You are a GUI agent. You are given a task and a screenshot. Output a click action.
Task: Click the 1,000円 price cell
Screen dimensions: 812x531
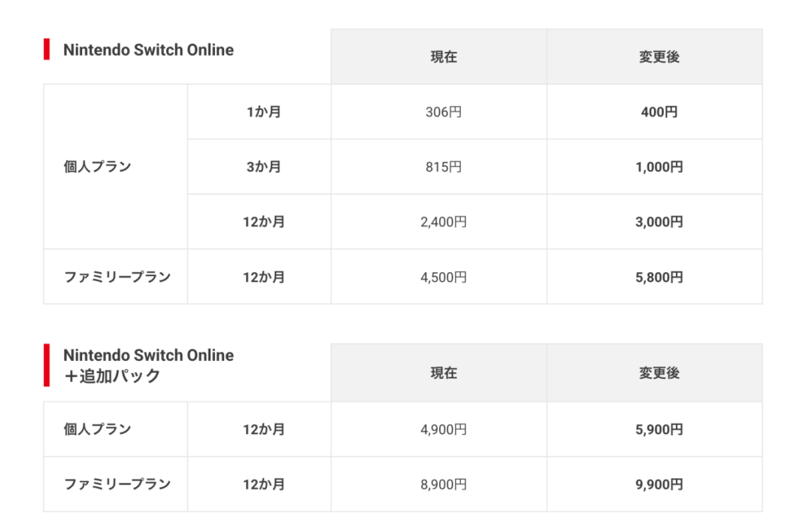pos(659,167)
